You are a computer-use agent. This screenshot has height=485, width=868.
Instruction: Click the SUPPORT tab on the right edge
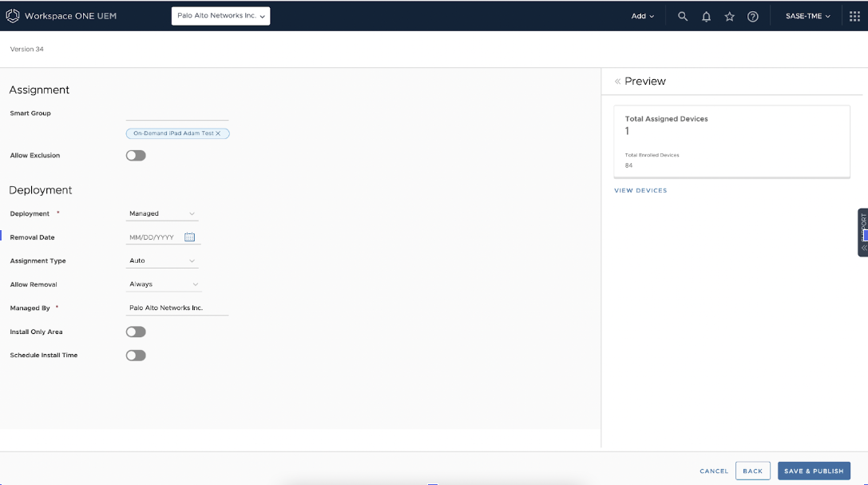(862, 232)
